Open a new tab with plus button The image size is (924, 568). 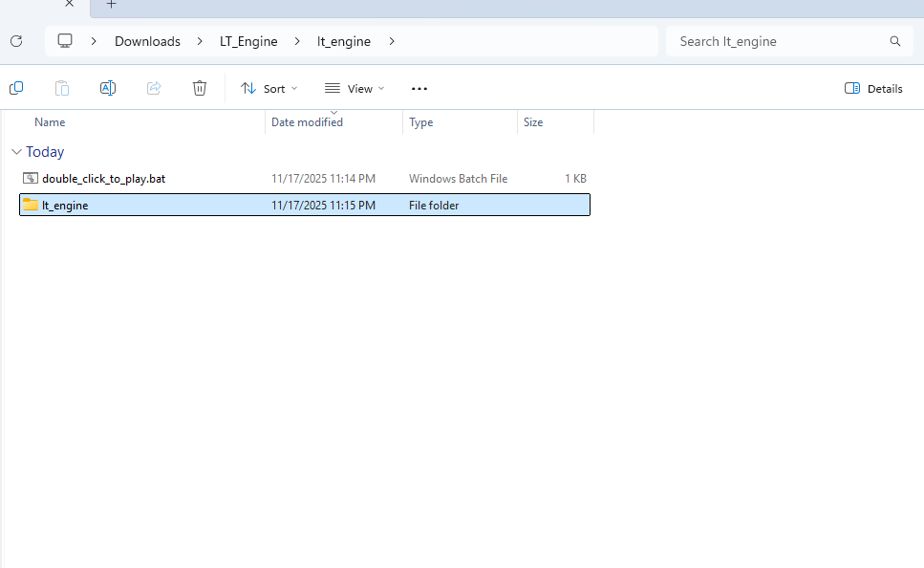pyautogui.click(x=112, y=4)
